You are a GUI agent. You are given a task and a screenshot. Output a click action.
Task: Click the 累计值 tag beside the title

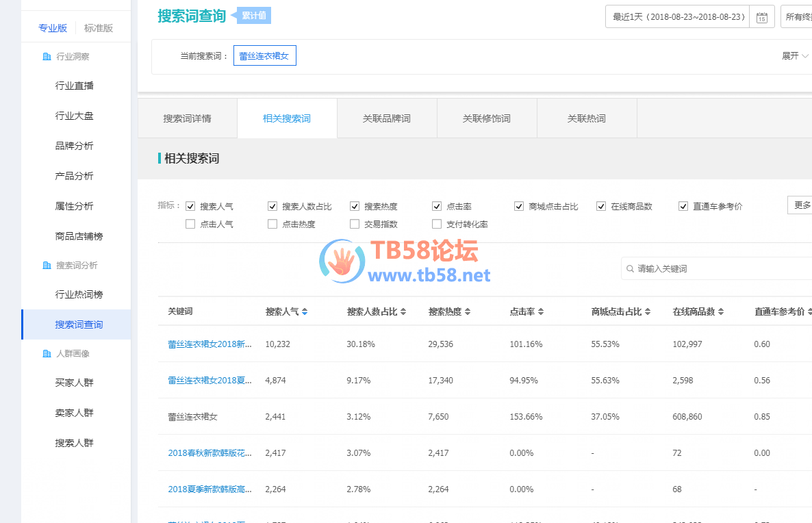pyautogui.click(x=253, y=16)
